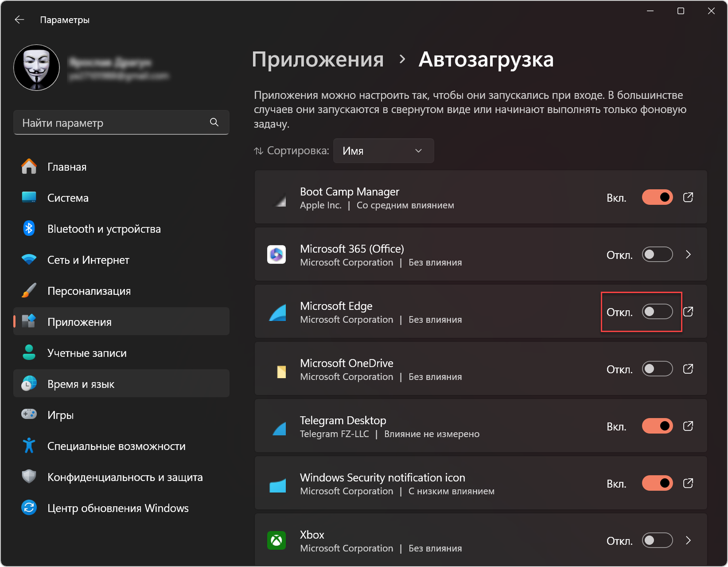Click the 'Автозагрузка' page heading

tap(486, 60)
